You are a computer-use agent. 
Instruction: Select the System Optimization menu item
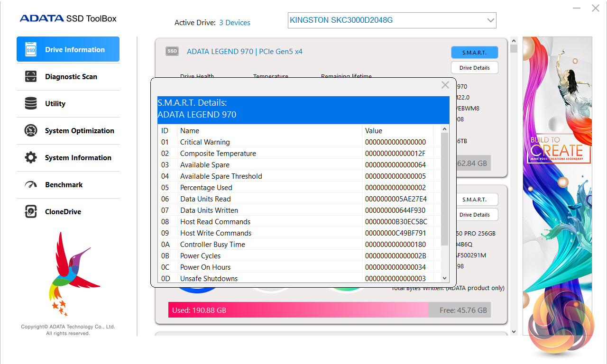[79, 131]
